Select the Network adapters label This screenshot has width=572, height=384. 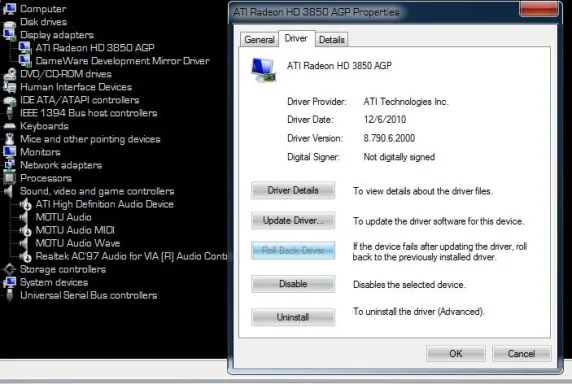[61, 165]
